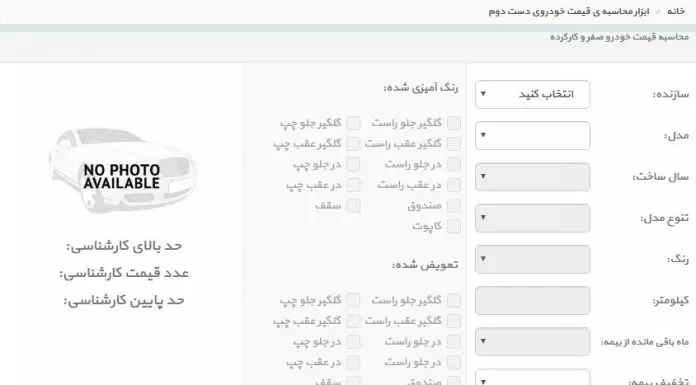Check گلگیر عقب چپ under رنگ آمیزی شده
696x385 pixels.
tap(353, 144)
